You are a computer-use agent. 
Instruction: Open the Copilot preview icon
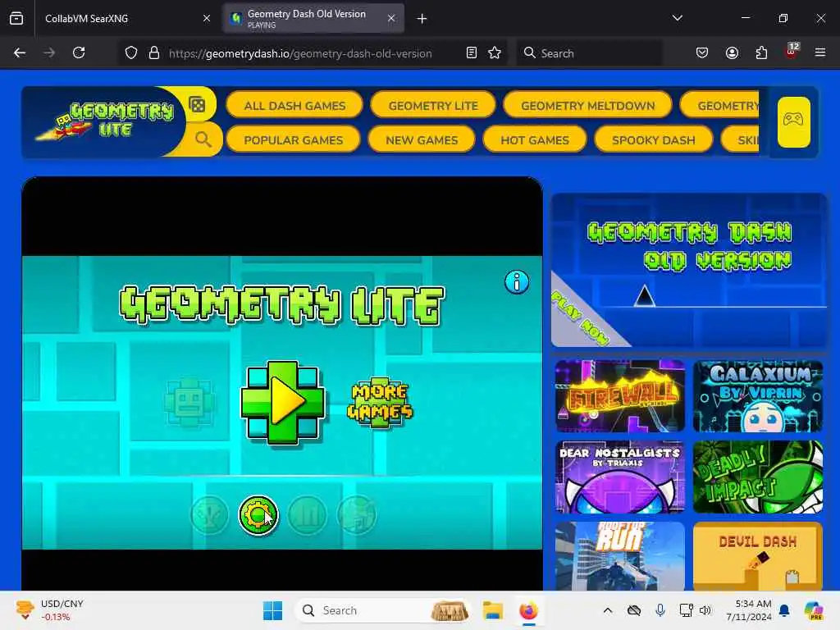point(813,610)
